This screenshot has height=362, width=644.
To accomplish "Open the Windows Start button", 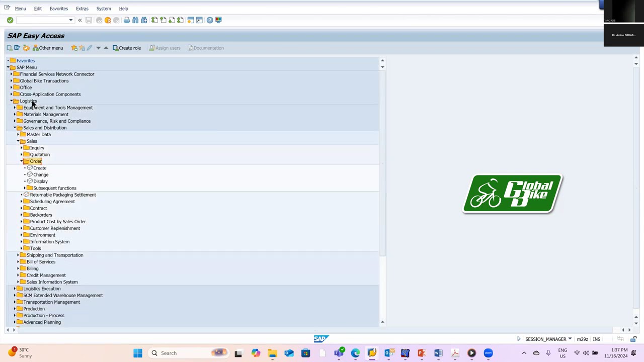I will 138,353.
